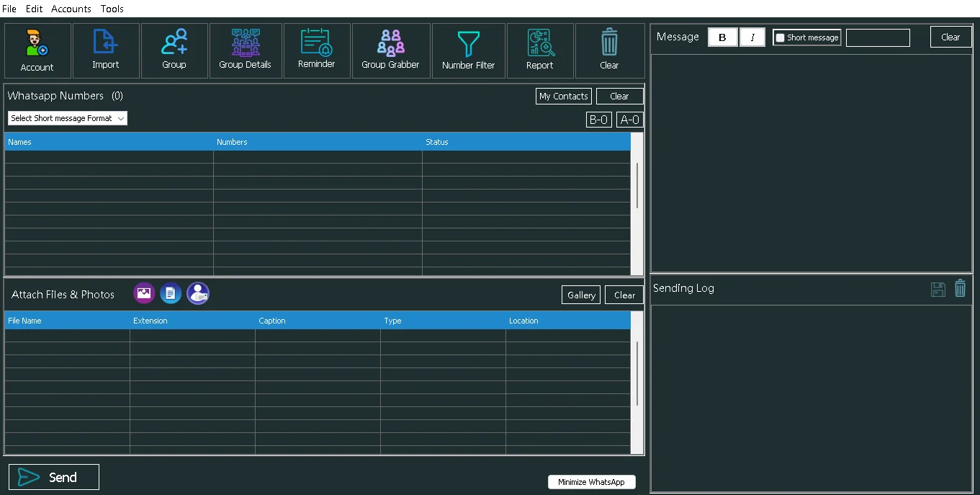This screenshot has width=980, height=495.
Task: Open the Group toolbar icon
Action: (x=174, y=50)
